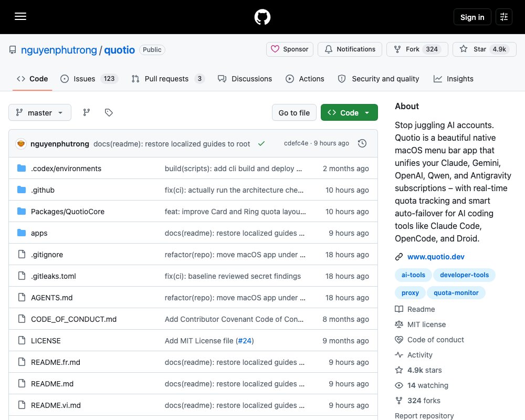Viewport: 525px width, 420px height.
Task: Open CODE_OF_CONDUCT.md file
Action: [73, 319]
